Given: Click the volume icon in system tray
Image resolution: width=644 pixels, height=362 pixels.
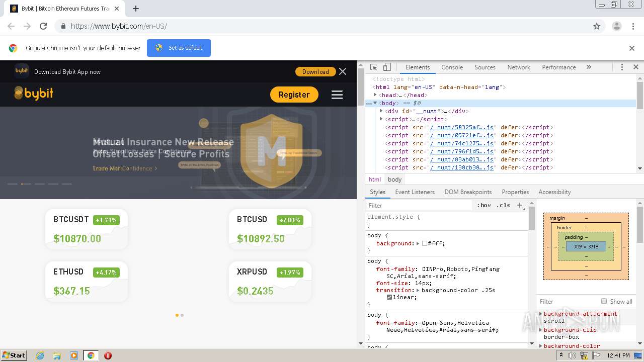Looking at the screenshot, I should [x=572, y=355].
